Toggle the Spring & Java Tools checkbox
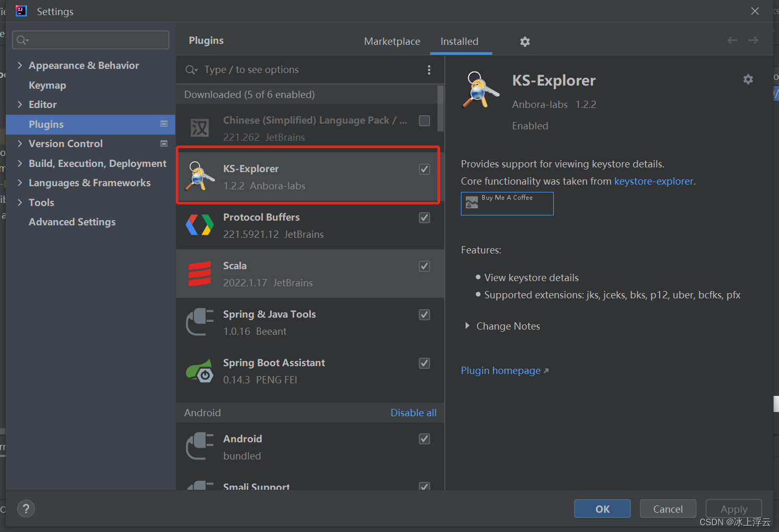Viewport: 779px width, 532px height. coord(424,315)
